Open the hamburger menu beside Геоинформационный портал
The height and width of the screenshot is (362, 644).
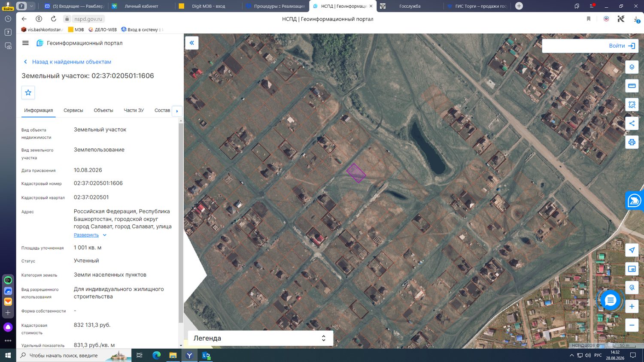pyautogui.click(x=25, y=43)
